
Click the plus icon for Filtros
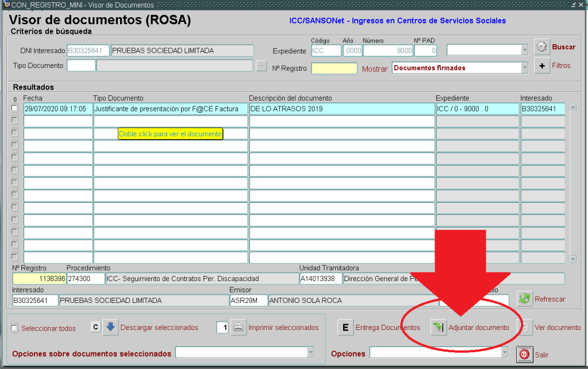coord(542,66)
